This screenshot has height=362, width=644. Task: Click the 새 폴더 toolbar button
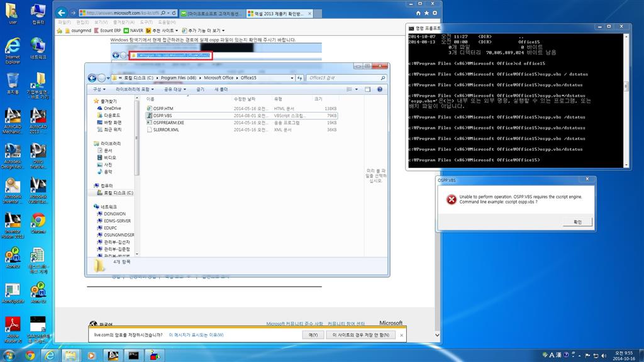point(221,89)
